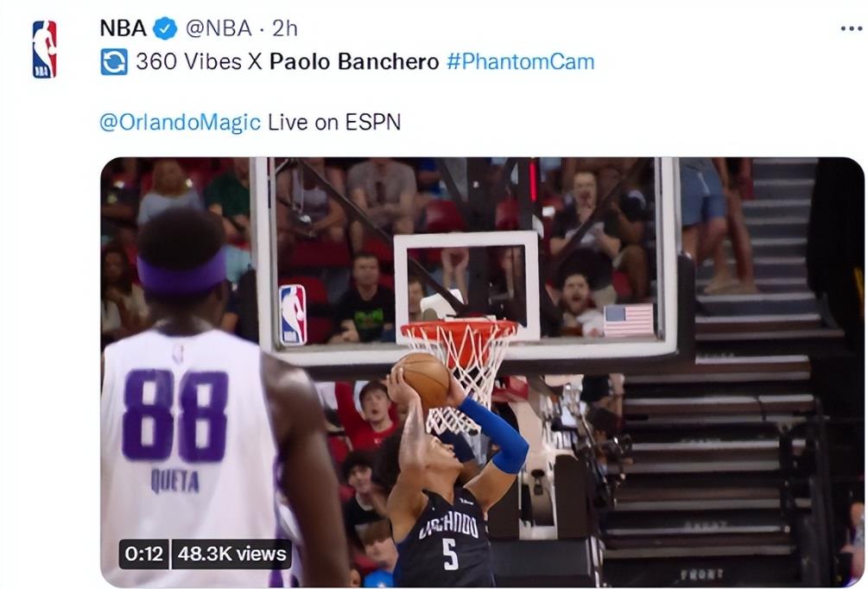Click the 0:12 video duration badge
Viewport: 868px width, 589px height.
[x=144, y=554]
